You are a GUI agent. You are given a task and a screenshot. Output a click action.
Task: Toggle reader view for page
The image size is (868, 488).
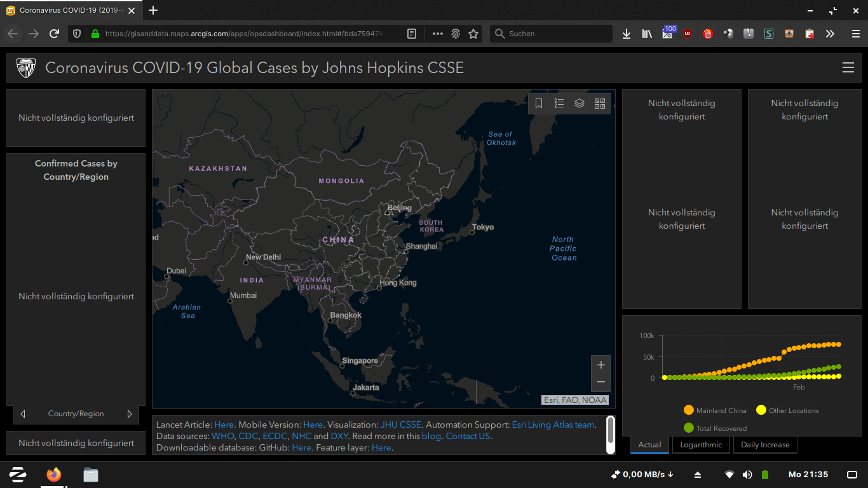[412, 34]
